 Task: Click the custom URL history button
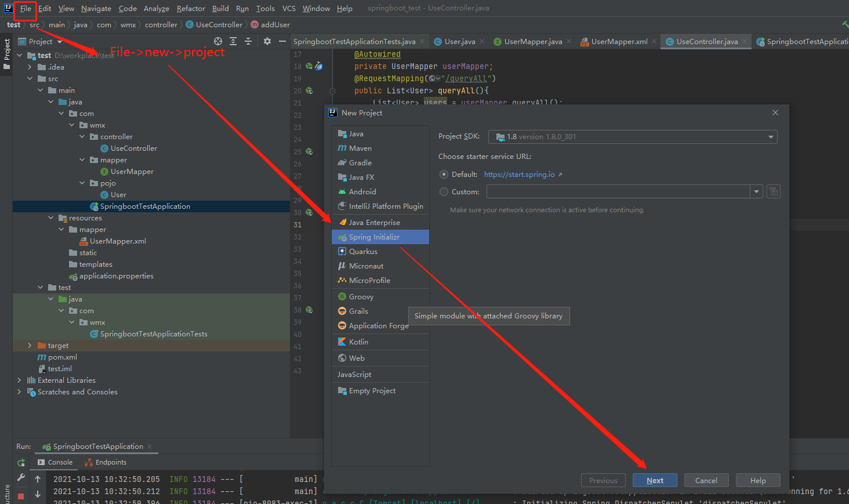click(x=774, y=191)
